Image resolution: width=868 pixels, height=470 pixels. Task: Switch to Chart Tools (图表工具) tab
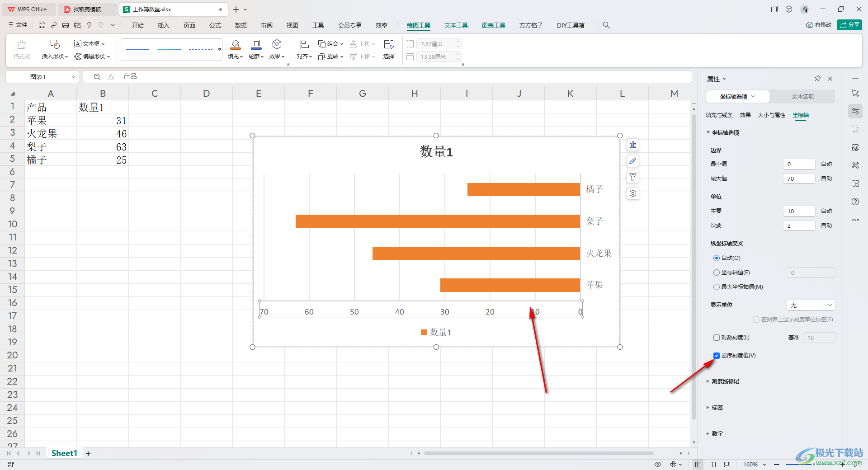coord(493,25)
